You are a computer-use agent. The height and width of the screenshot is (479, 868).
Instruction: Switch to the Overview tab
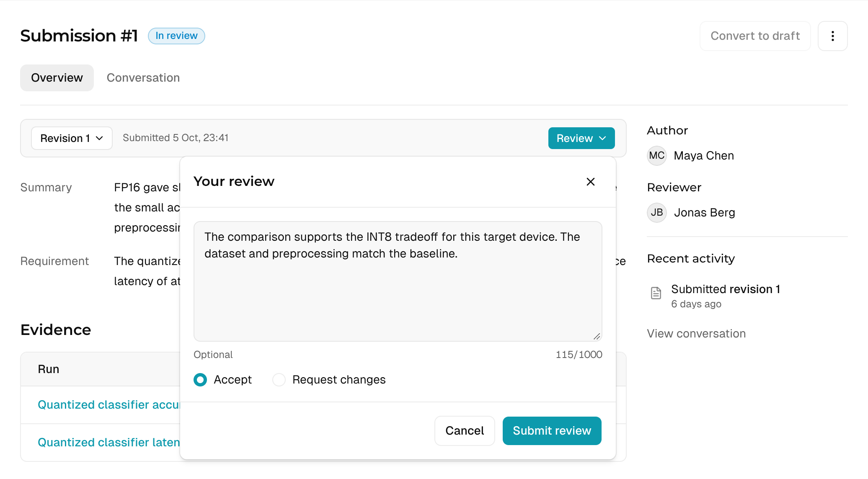pyautogui.click(x=57, y=78)
